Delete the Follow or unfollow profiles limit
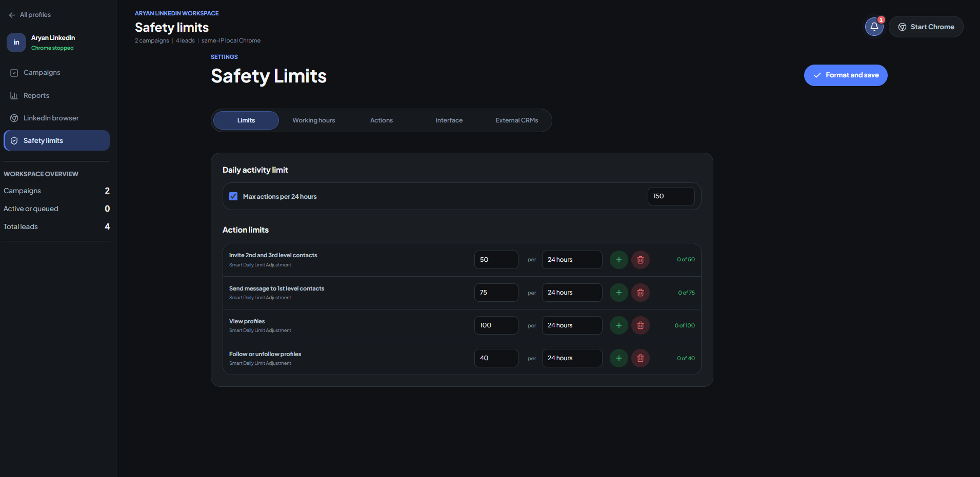980x477 pixels. (640, 358)
